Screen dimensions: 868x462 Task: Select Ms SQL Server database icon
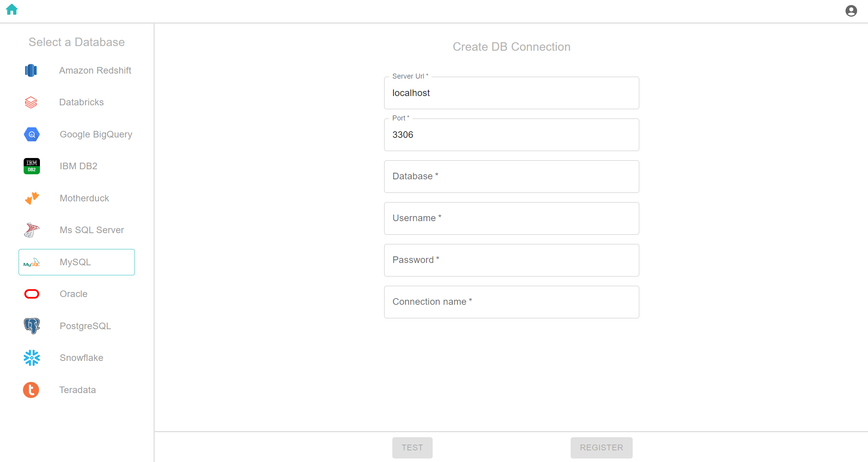31,229
